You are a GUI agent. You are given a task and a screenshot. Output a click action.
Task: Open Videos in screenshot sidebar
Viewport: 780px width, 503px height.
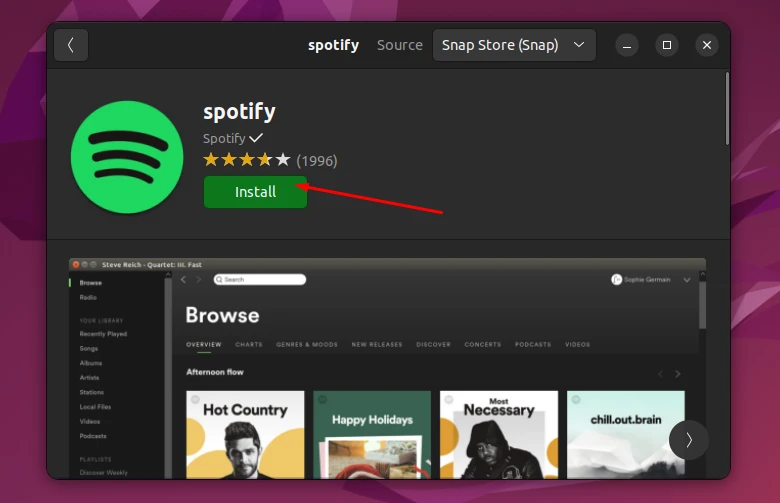click(x=90, y=421)
